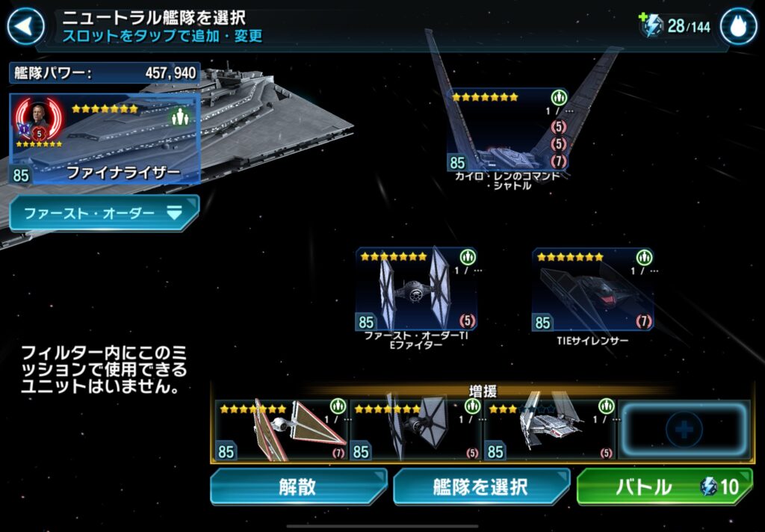Click crew icon on ファイナライザー capital ship

(x=180, y=117)
